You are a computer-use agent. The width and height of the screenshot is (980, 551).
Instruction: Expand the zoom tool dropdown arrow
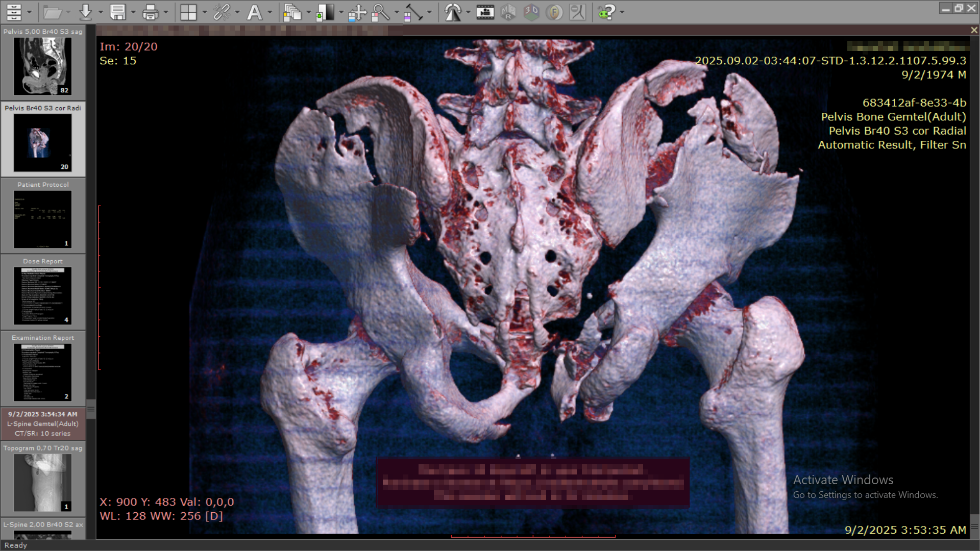coord(397,12)
